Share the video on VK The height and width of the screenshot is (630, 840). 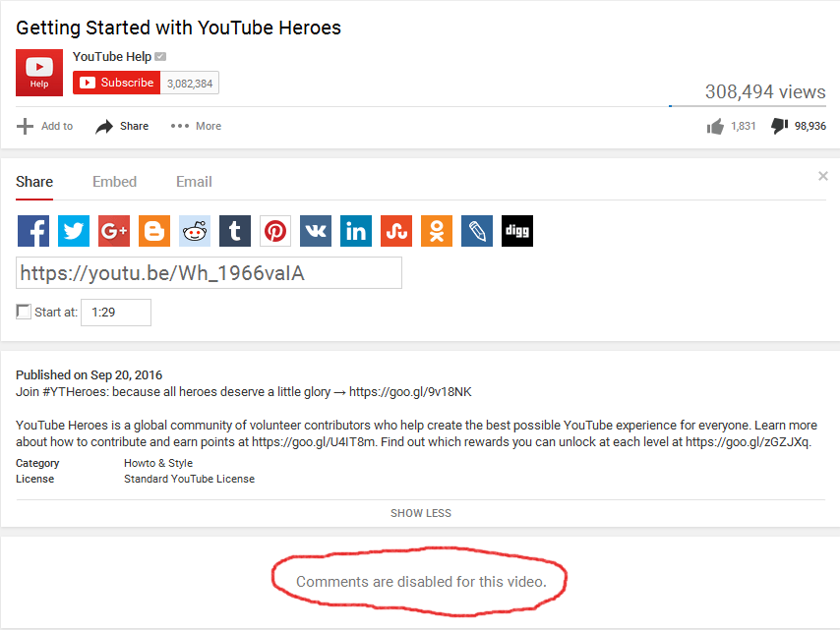coord(316,231)
